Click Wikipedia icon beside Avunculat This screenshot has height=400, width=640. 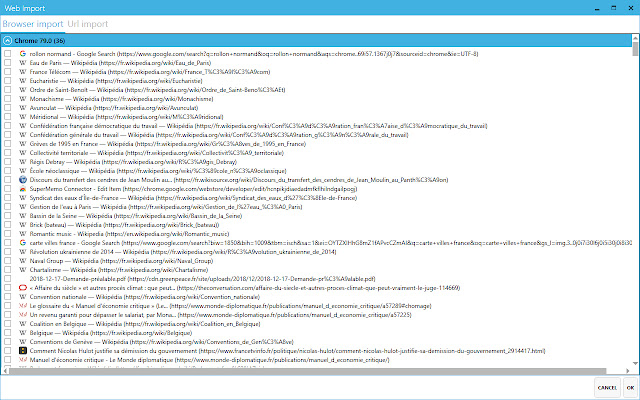[x=23, y=108]
